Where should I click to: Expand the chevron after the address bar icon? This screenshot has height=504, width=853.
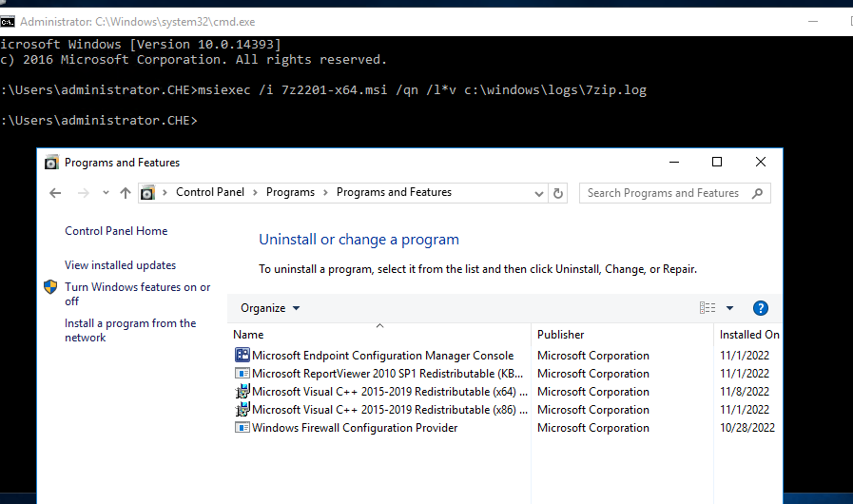(165, 192)
